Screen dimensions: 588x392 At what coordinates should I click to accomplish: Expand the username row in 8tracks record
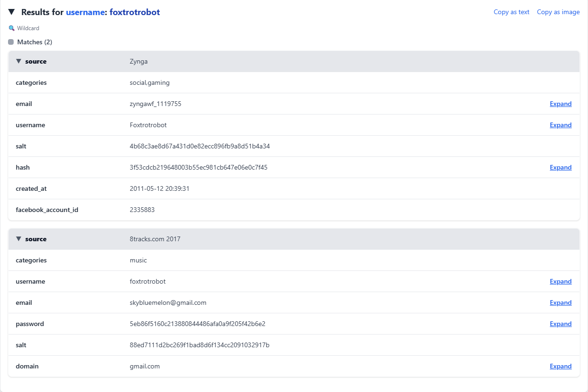tap(560, 282)
